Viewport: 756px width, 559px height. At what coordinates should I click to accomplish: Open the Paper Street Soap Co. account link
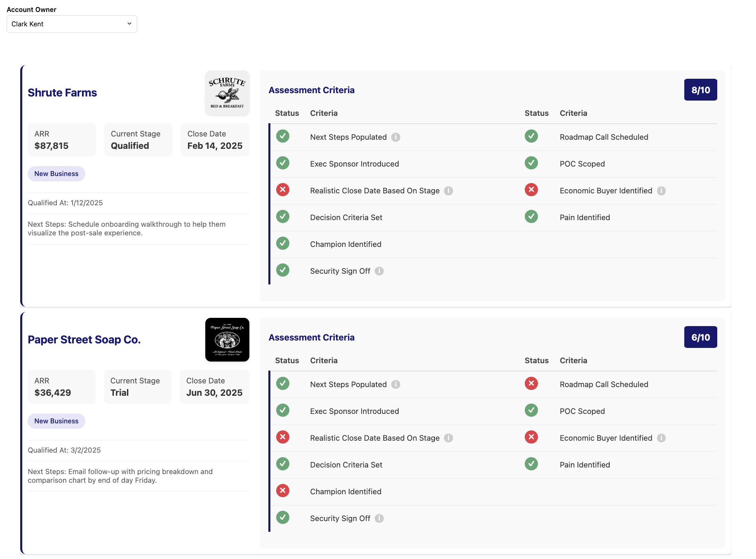click(84, 339)
